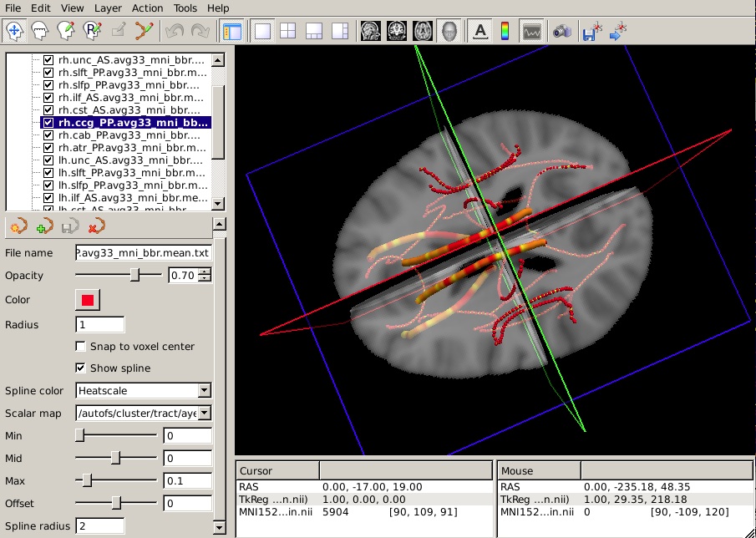Enable Snap to voxel center
756x538 pixels.
tap(81, 347)
